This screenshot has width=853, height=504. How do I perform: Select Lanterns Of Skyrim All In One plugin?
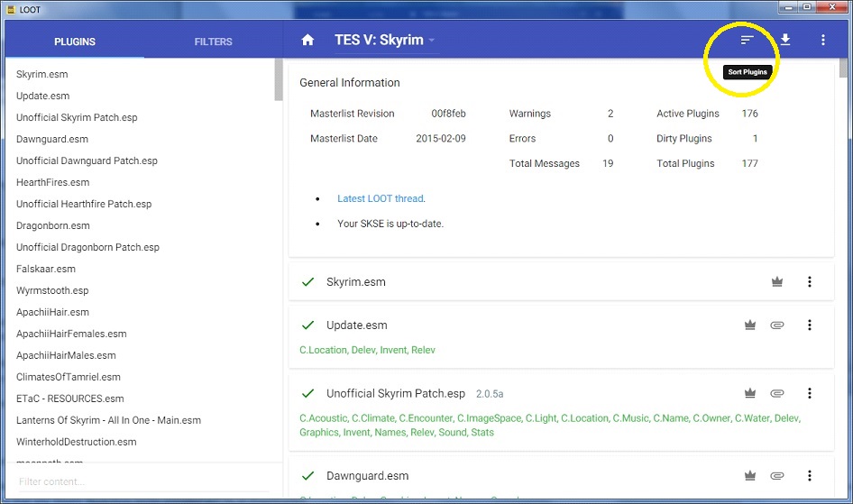tap(108, 420)
